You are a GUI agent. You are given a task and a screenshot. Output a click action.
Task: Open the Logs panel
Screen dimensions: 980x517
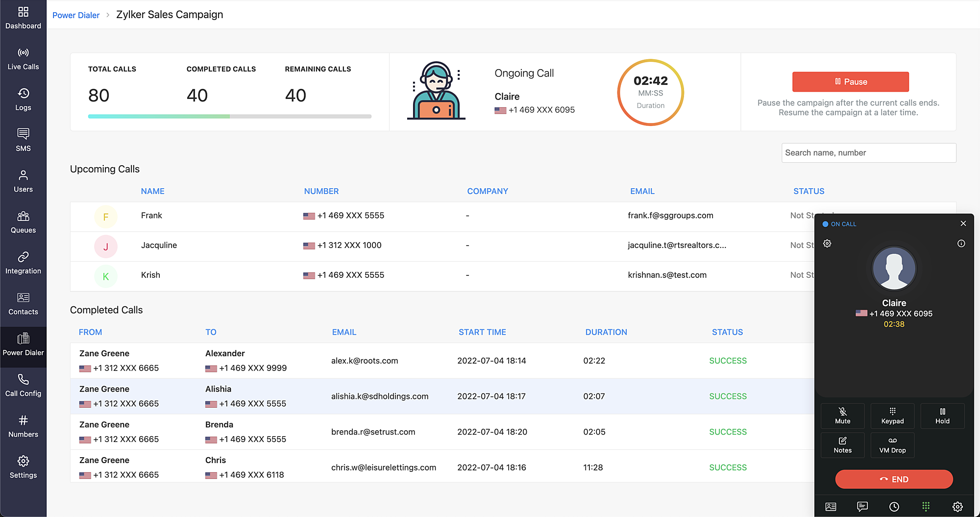23,99
